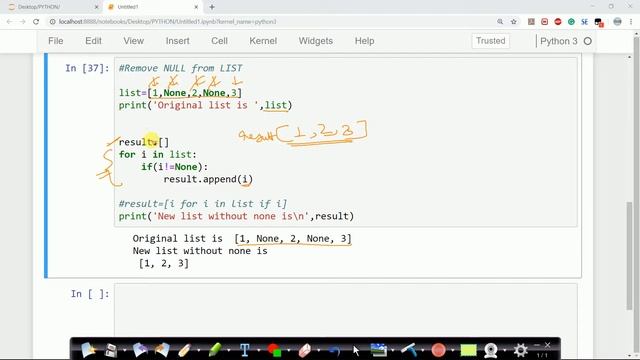The height and width of the screenshot is (360, 640).
Task: Click the green circular extension icon
Action: (x=571, y=22)
